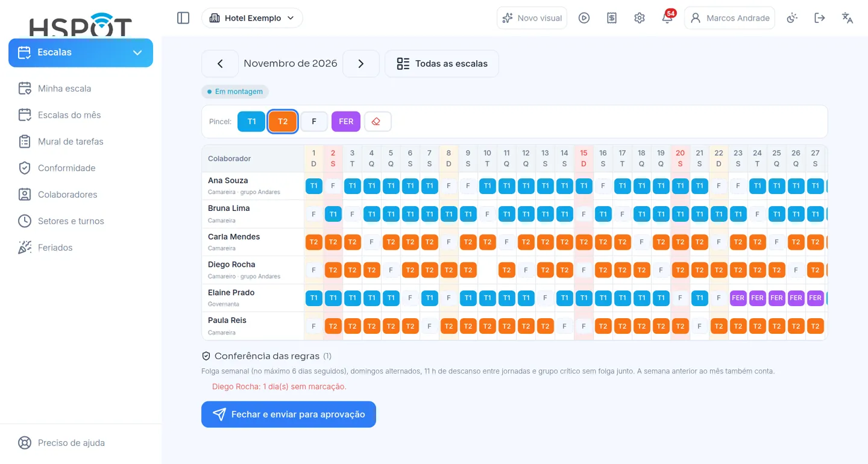The height and width of the screenshot is (464, 868).
Task: Open the play tutorial icon
Action: (x=584, y=18)
